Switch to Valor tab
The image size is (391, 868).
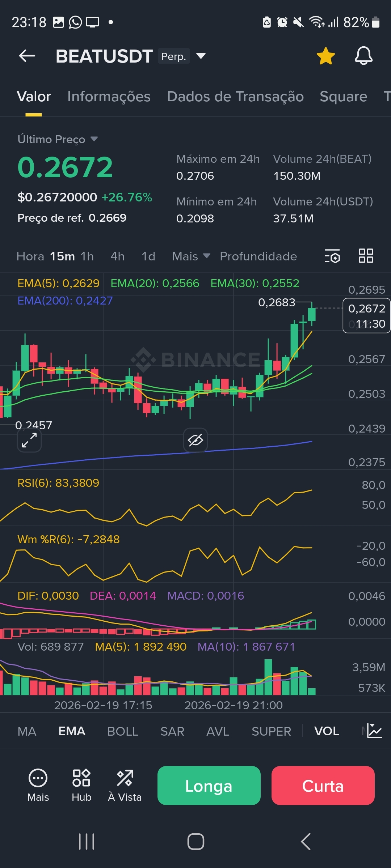click(34, 97)
